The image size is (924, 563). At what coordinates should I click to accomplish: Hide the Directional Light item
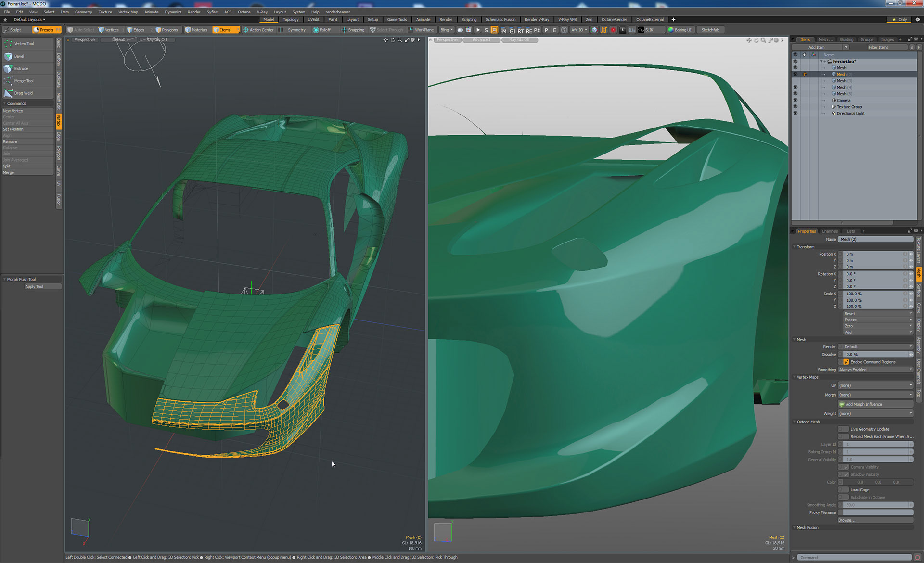795,114
